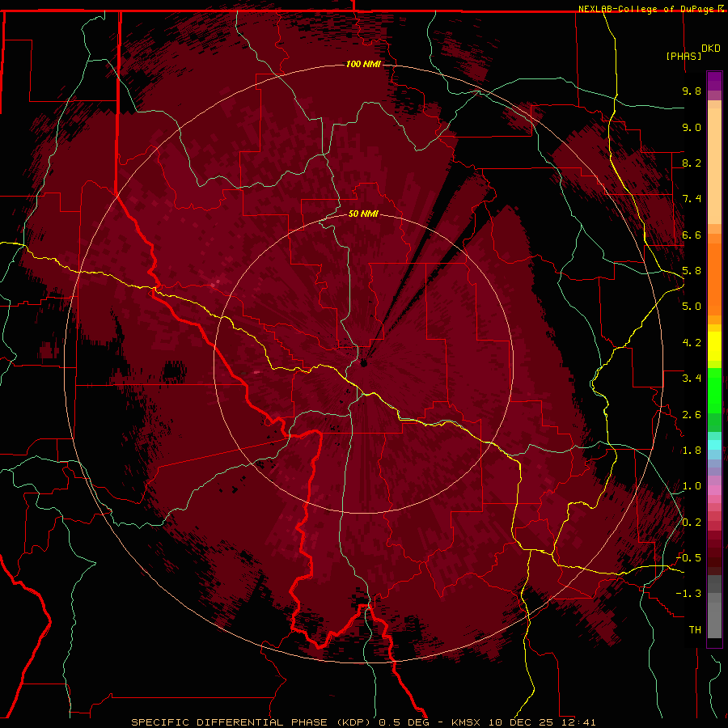Click the gray segment of the color bar
The height and width of the screenshot is (728, 728).
click(714, 608)
